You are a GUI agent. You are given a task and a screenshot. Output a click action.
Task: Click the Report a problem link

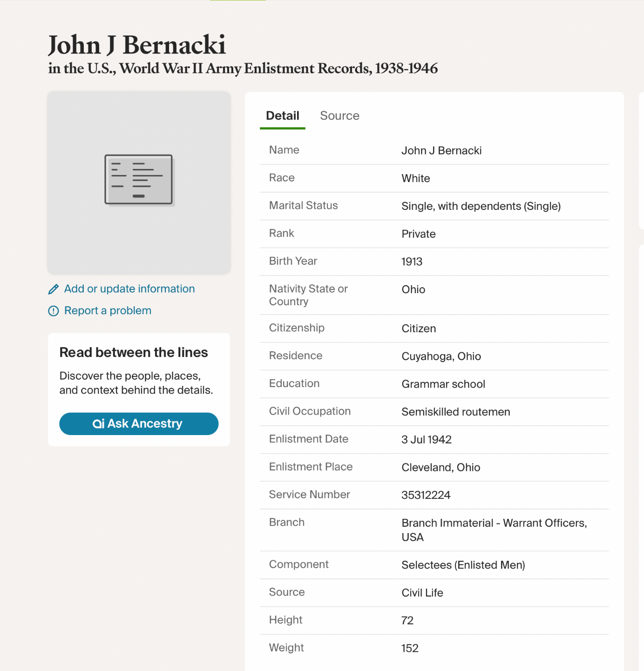(108, 311)
